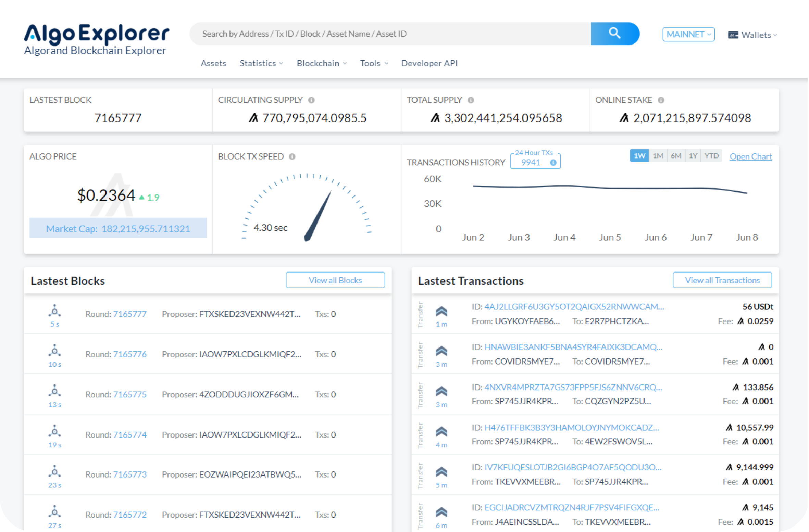The height and width of the screenshot is (532, 809).
Task: Go to Developer API page
Action: [429, 63]
